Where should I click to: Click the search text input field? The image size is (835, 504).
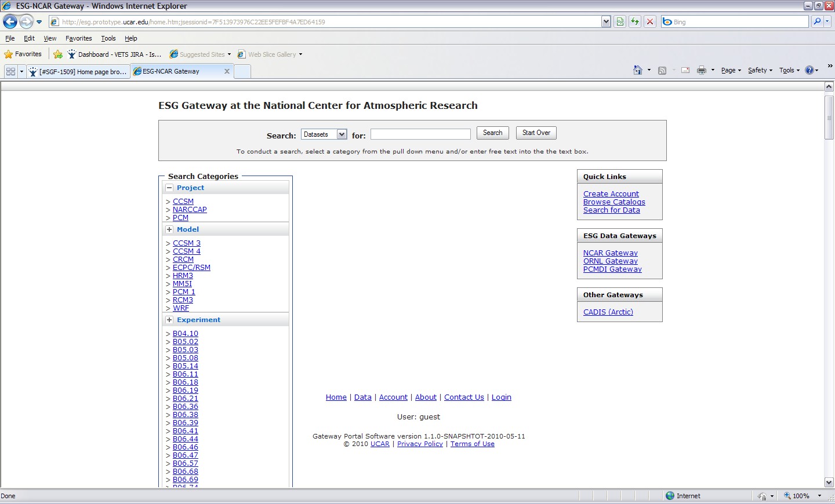coord(420,134)
